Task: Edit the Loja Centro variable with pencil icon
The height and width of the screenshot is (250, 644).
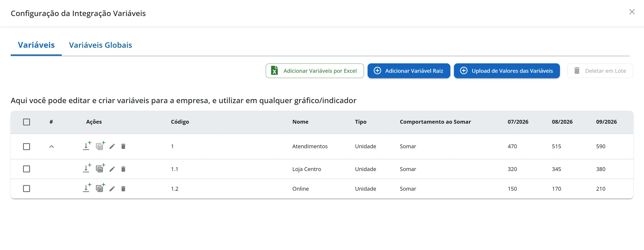Action: (112, 169)
